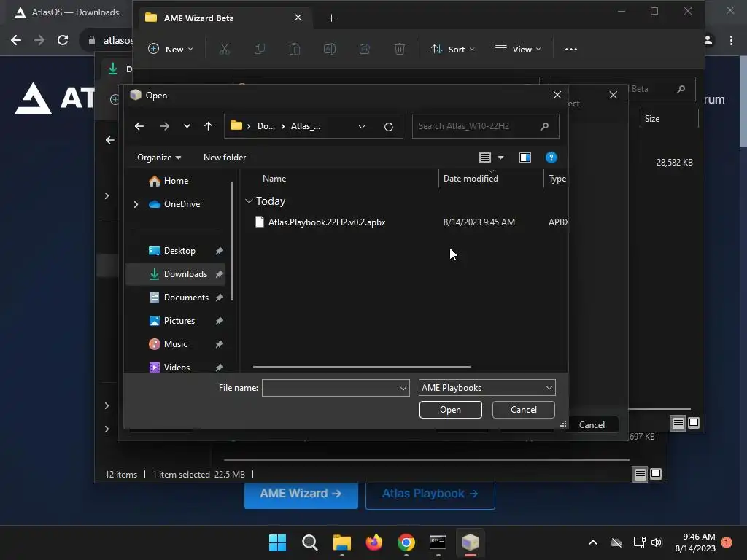Click the Type column header
Image resolution: width=747 pixels, height=560 pixels.
click(x=557, y=179)
